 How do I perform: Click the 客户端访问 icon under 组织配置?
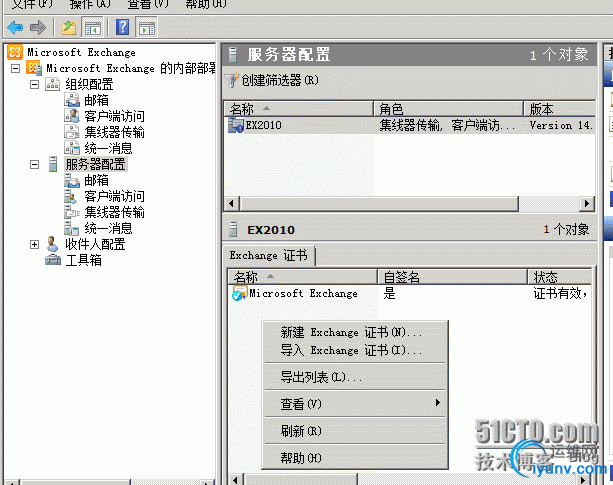(72, 116)
